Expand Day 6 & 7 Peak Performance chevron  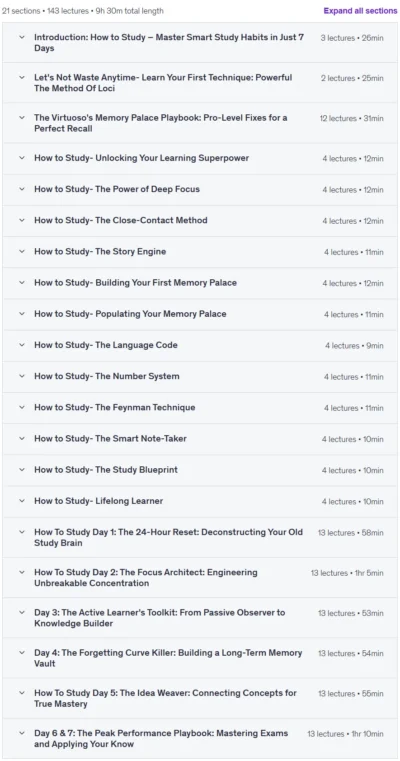coord(22,733)
